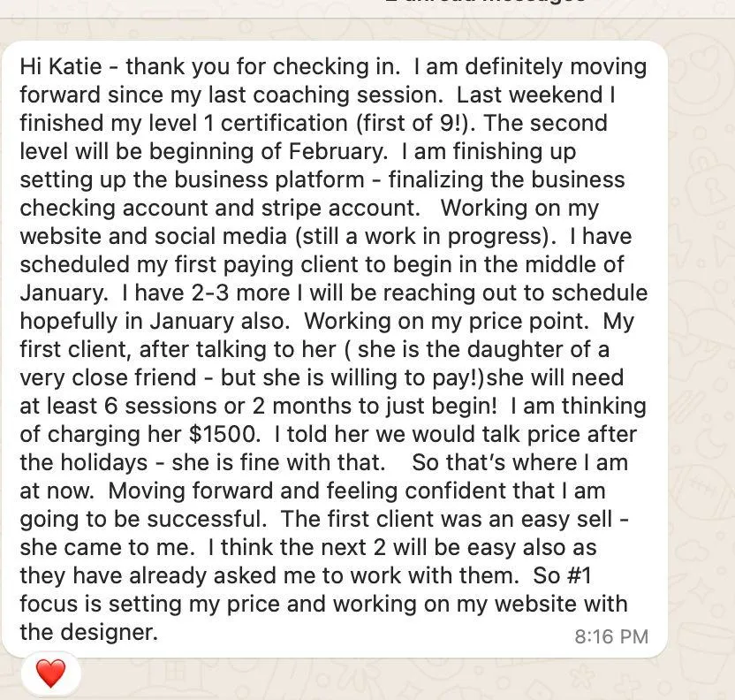Click "very close friend" in the message
This screenshot has width=735, height=700.
108,377
